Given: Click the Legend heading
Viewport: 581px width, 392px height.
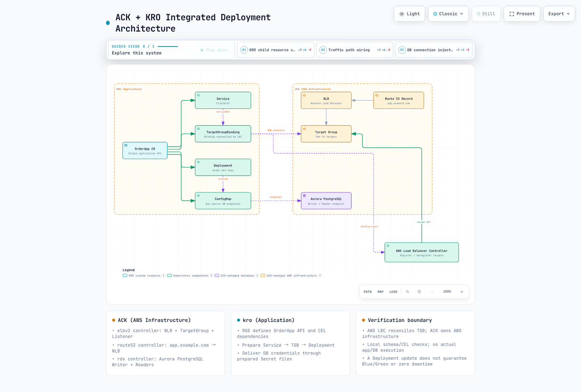Looking at the screenshot, I should pyautogui.click(x=129, y=270).
